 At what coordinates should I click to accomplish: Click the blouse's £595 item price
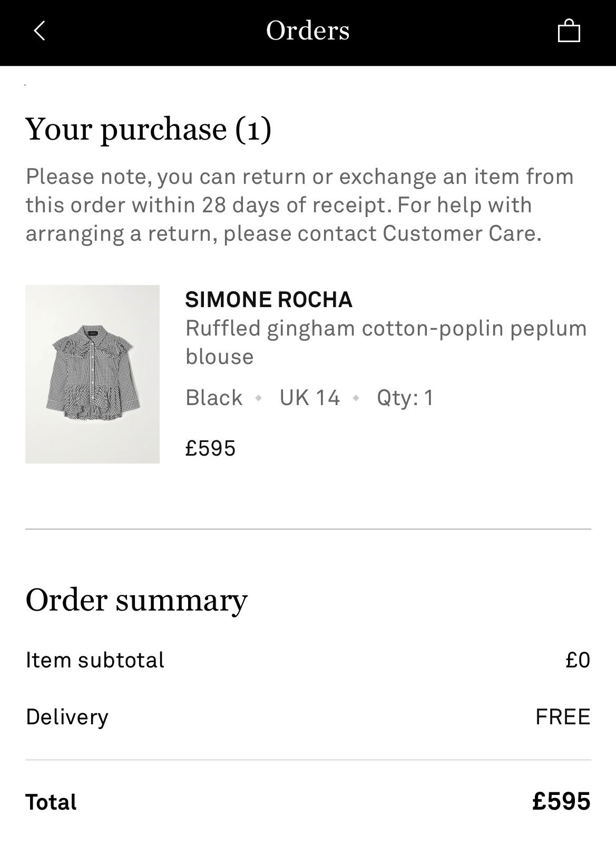[210, 448]
